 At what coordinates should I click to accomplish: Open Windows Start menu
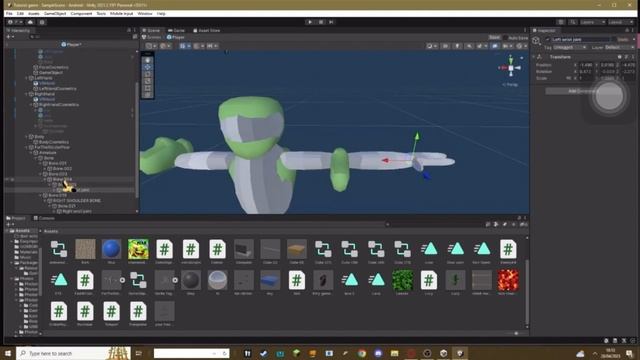pos(8,353)
